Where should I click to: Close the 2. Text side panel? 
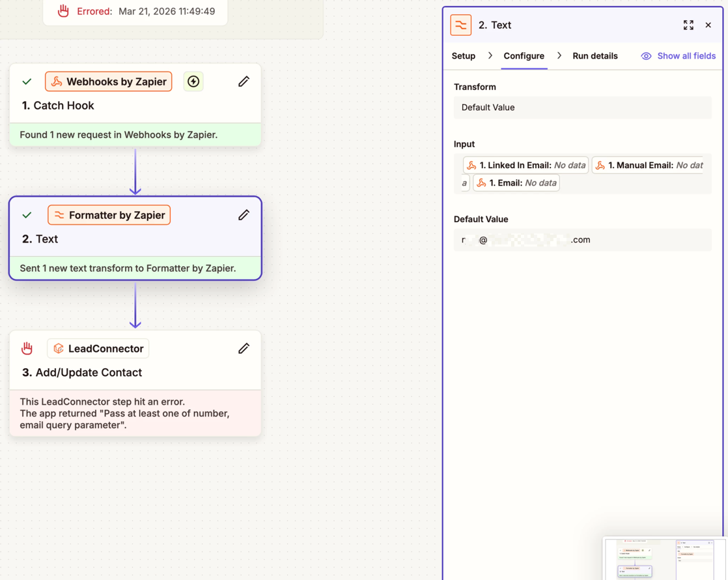pos(708,25)
